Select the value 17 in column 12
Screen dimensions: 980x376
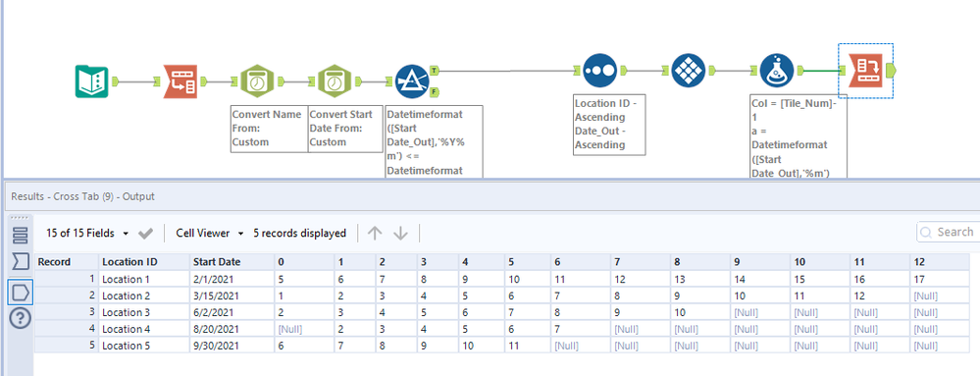pos(940,279)
